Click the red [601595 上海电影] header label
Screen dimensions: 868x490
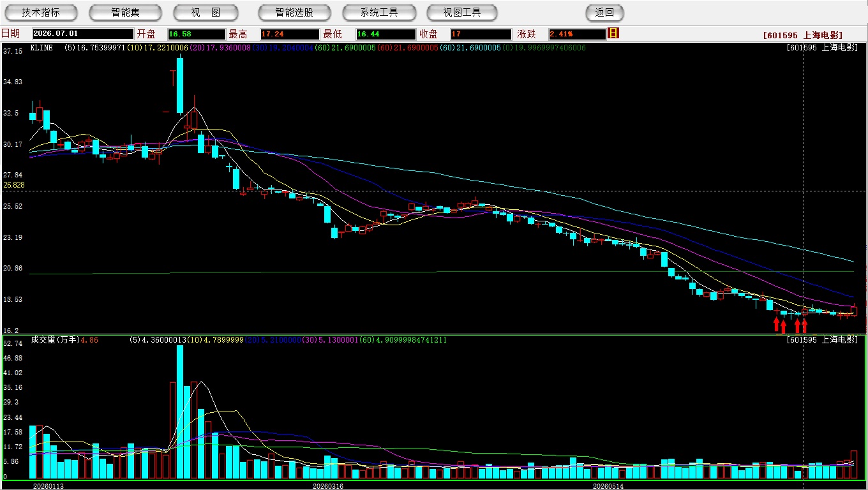pos(802,35)
